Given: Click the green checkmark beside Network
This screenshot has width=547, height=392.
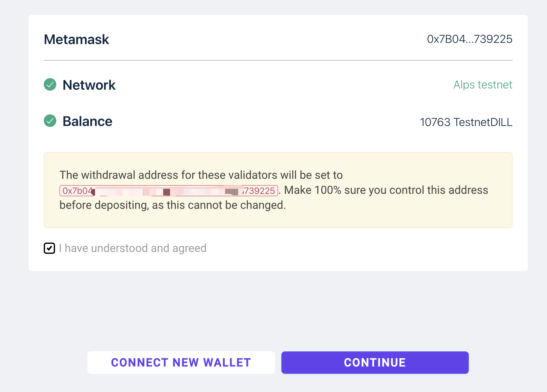Looking at the screenshot, I should pos(50,85).
